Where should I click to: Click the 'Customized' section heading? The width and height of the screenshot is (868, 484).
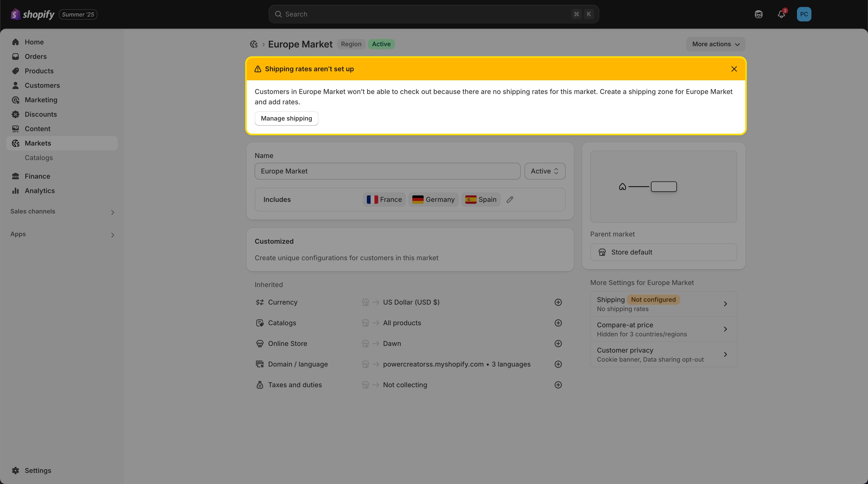[274, 241]
